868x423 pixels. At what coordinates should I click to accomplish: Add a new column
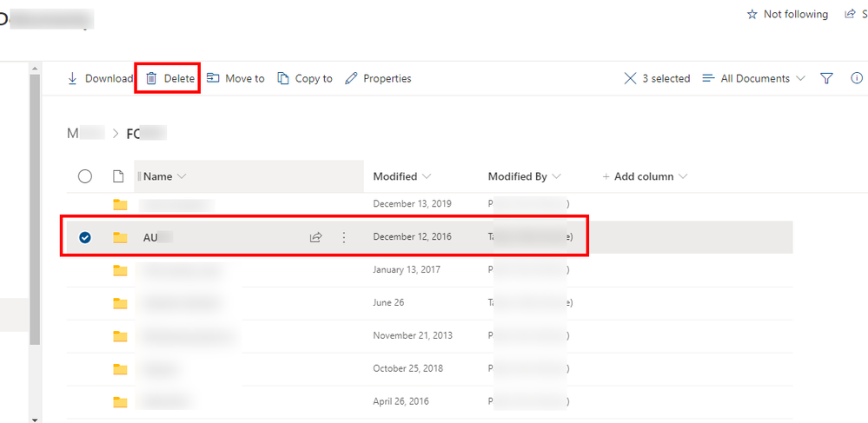click(644, 176)
